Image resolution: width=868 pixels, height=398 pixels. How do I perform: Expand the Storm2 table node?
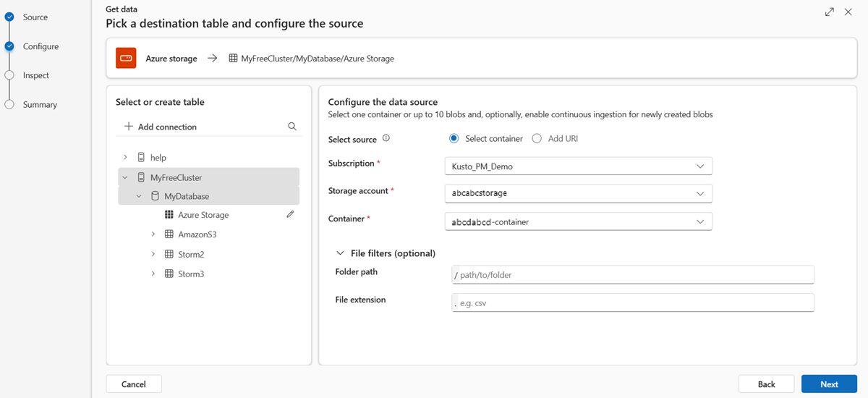click(153, 254)
